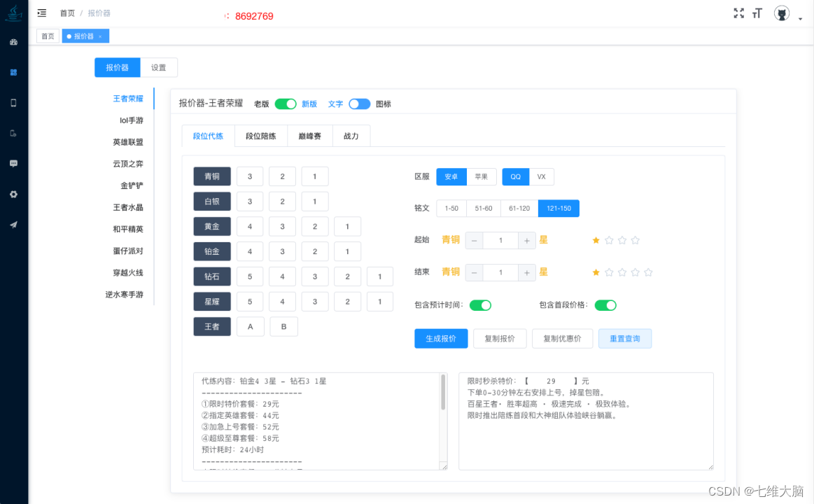
Task: Select 铭文 level 1-50
Action: tap(451, 208)
